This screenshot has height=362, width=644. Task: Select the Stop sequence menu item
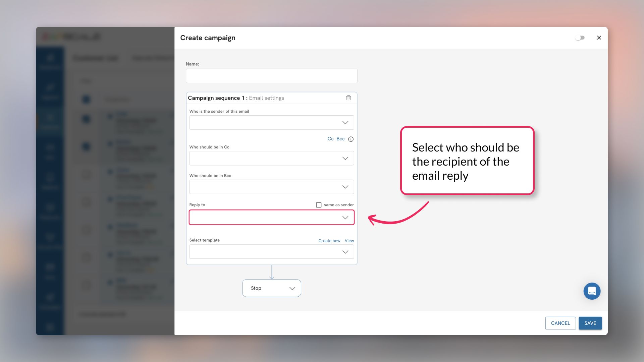[x=271, y=288]
